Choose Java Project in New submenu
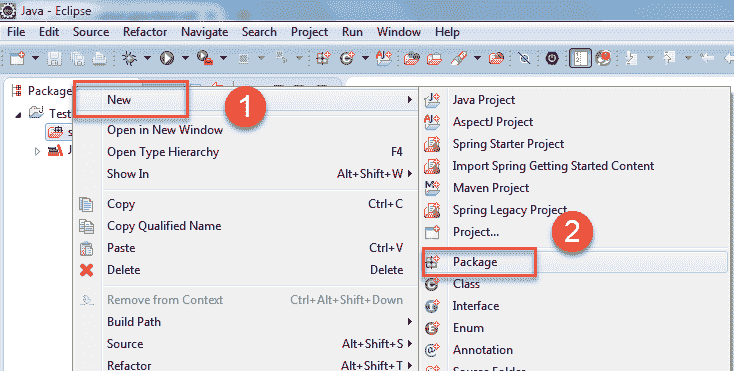The height and width of the screenshot is (371, 734). pos(574,100)
